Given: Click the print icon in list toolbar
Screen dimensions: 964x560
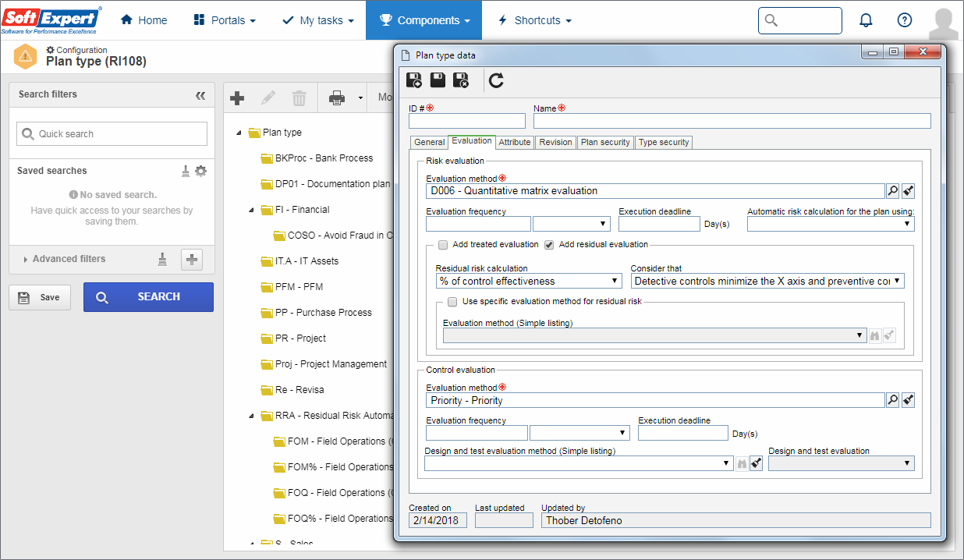Looking at the screenshot, I should [337, 98].
